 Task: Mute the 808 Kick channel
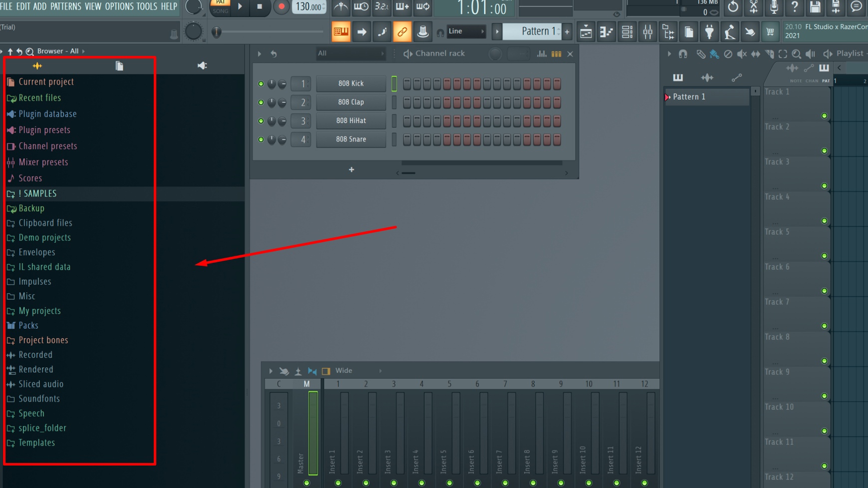tap(261, 84)
